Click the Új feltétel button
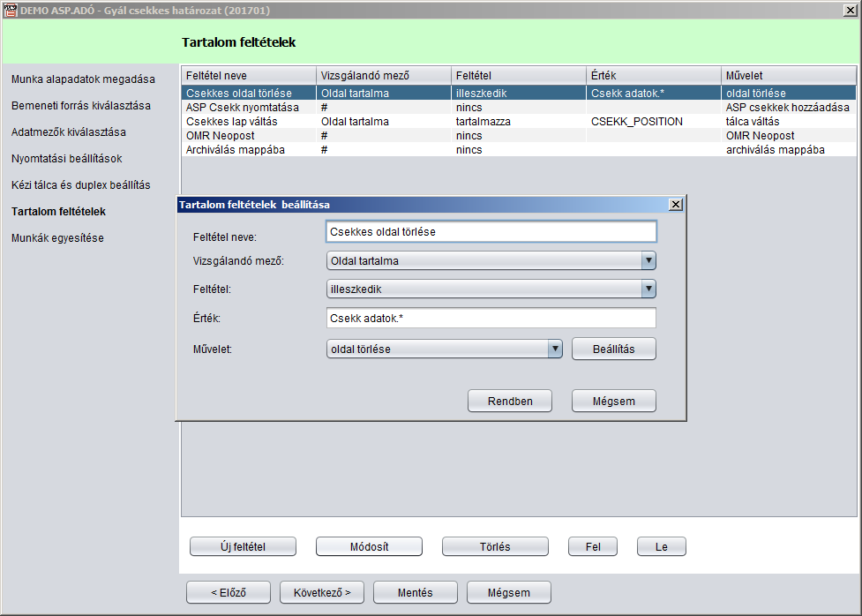Screen dimensions: 862x616 [x=243, y=546]
